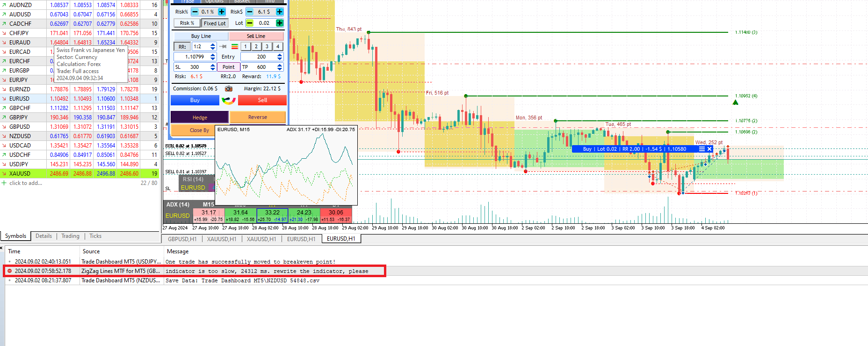Decrease Risk% with the minus button
This screenshot has height=346, width=868.
pos(195,12)
